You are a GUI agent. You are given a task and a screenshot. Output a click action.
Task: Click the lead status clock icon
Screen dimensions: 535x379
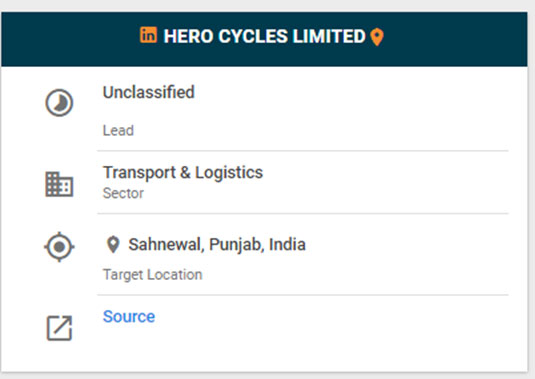[x=59, y=103]
